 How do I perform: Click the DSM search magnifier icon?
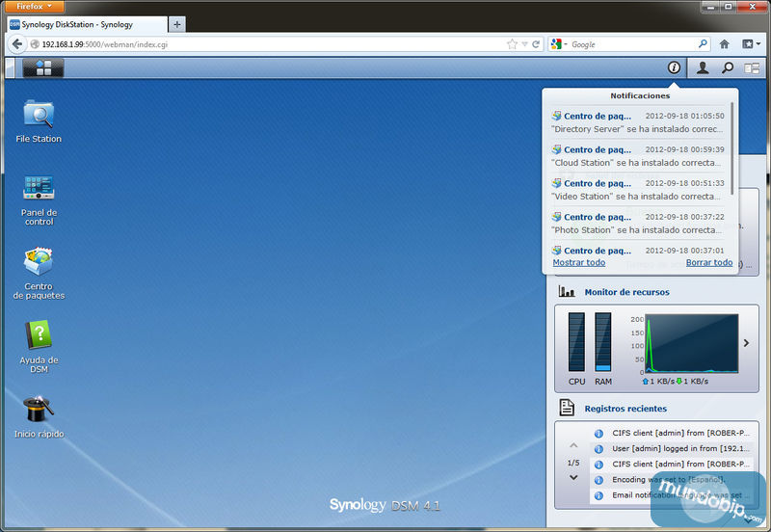click(728, 67)
